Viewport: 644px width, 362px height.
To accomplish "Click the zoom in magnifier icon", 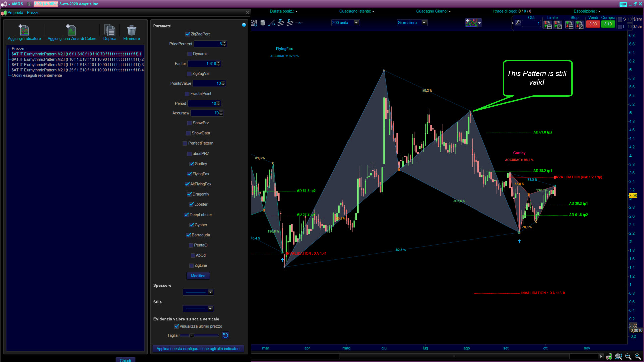I will click(638, 356).
